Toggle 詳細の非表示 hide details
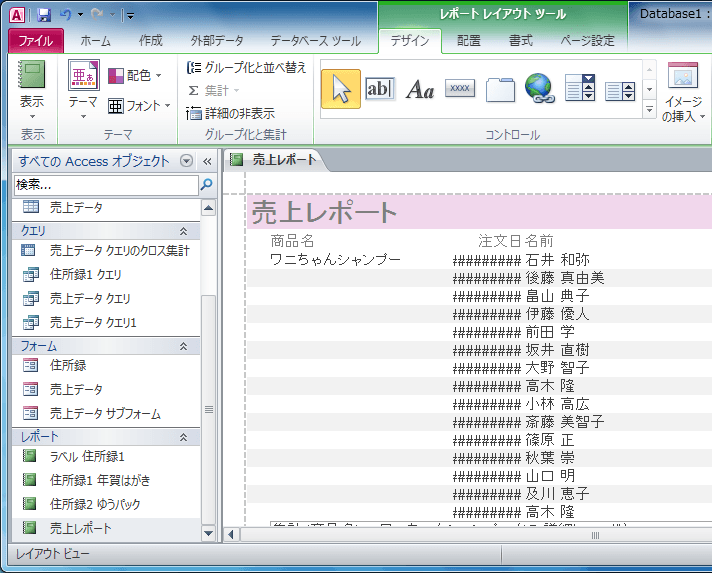Screen dimensions: 712x573 pos(231,114)
